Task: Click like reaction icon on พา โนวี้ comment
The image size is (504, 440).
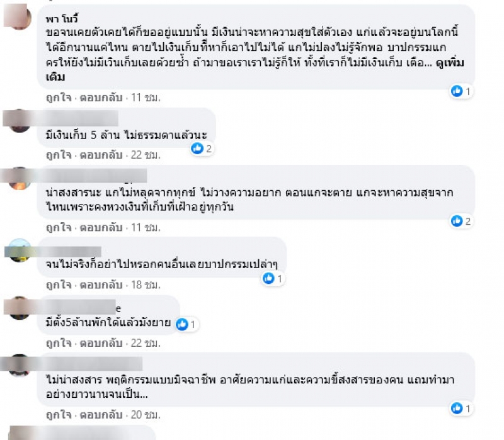Action: tap(457, 91)
